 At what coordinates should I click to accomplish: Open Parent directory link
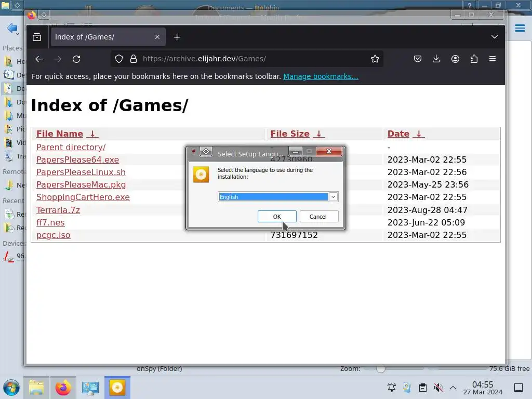click(x=71, y=147)
